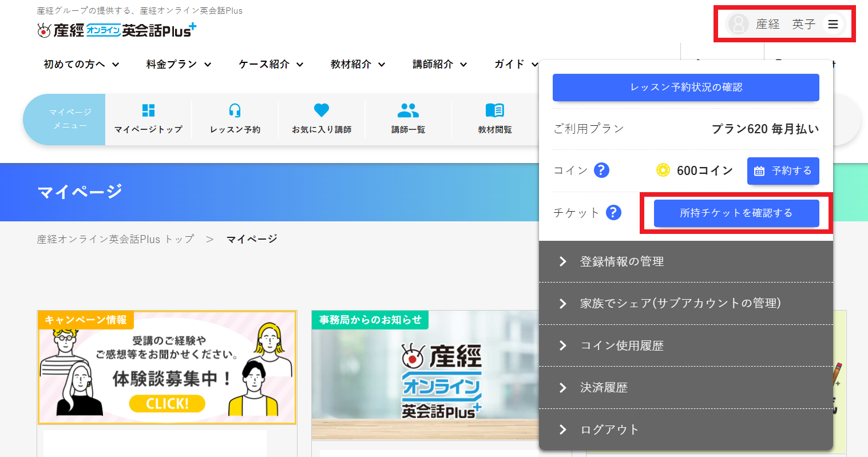
Task: Click the yellow CLICK! button in campaign banner
Action: coord(167,403)
